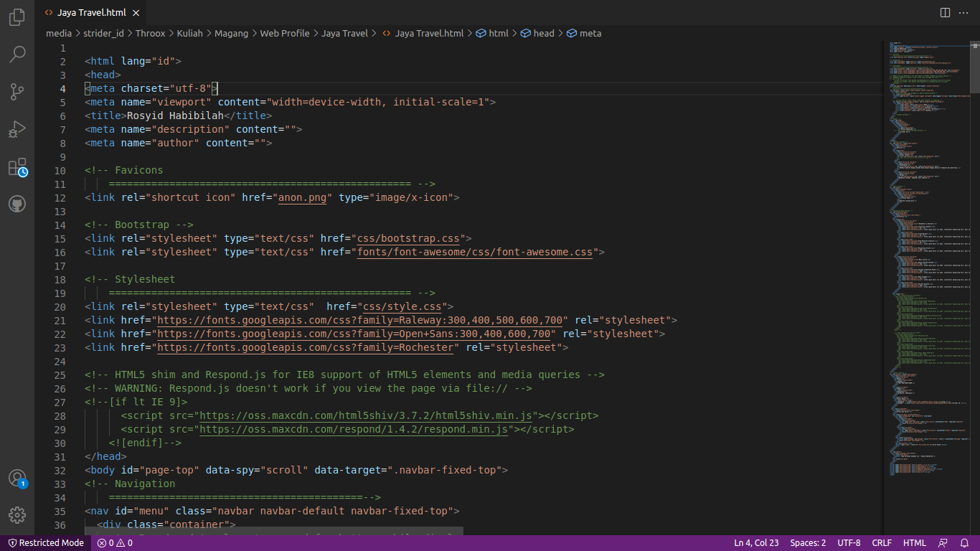The image size is (980, 551).
Task: Select the Jaya Travel.html editor tab
Action: click(x=91, y=13)
